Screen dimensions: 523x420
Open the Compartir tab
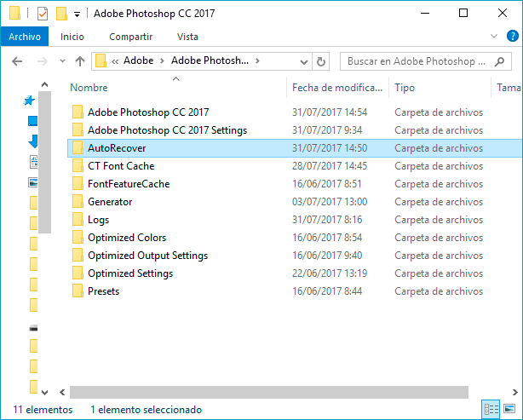click(x=130, y=37)
